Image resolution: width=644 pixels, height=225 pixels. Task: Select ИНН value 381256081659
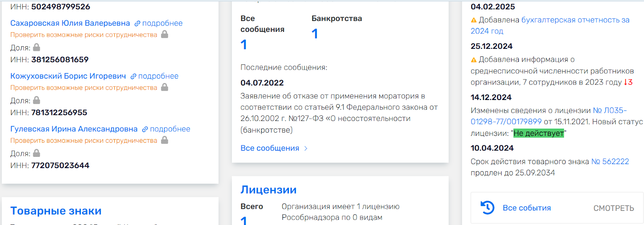point(60,59)
